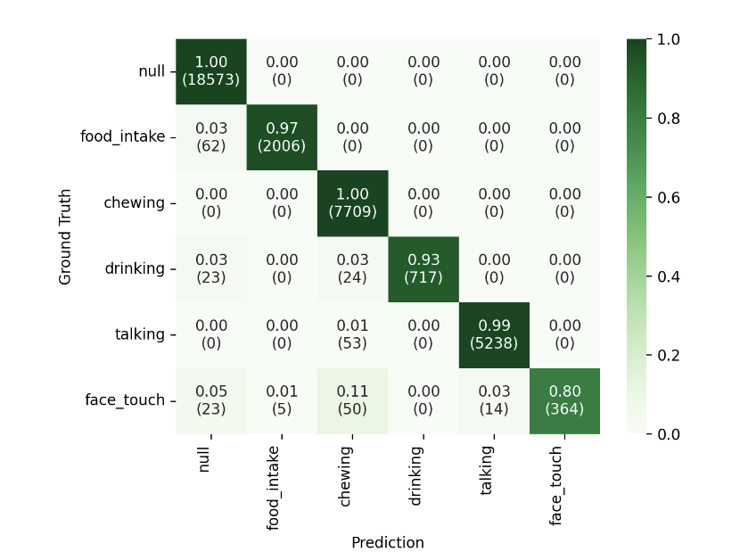Click the "Ground Truth" y-axis title
The width and height of the screenshot is (740, 560).
pyautogui.click(x=65, y=236)
